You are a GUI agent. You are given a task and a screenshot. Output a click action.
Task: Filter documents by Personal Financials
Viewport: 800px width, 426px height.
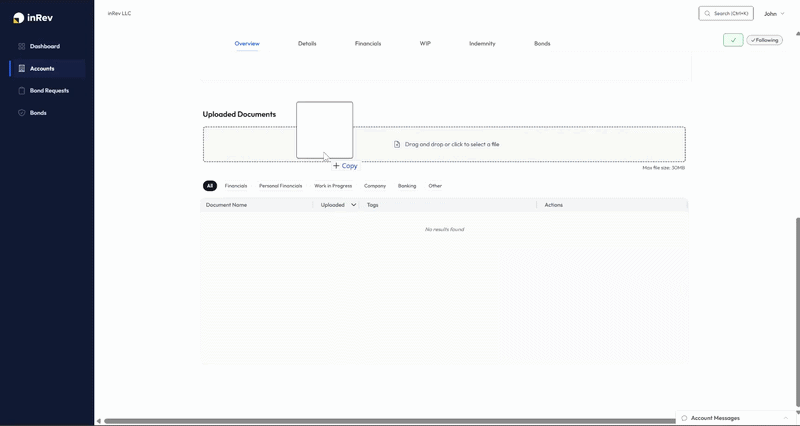[x=281, y=186]
